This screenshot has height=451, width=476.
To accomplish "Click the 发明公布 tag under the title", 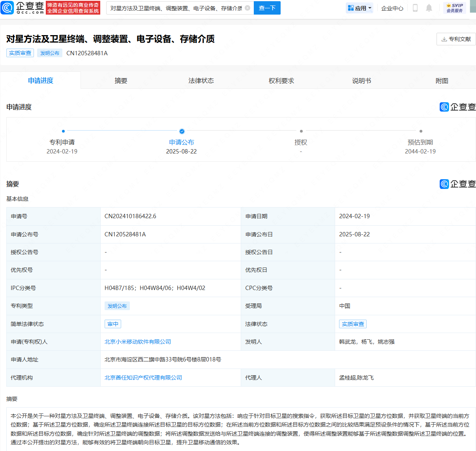I will click(x=50, y=53).
